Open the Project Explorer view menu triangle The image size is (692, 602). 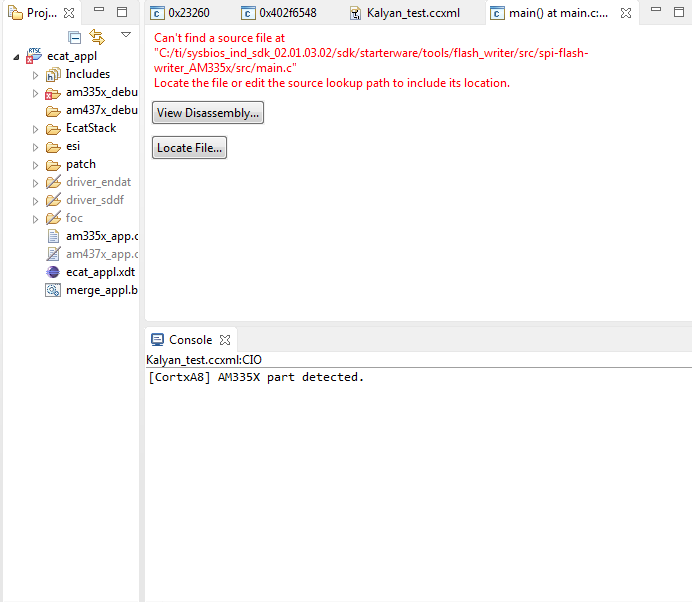click(x=126, y=34)
